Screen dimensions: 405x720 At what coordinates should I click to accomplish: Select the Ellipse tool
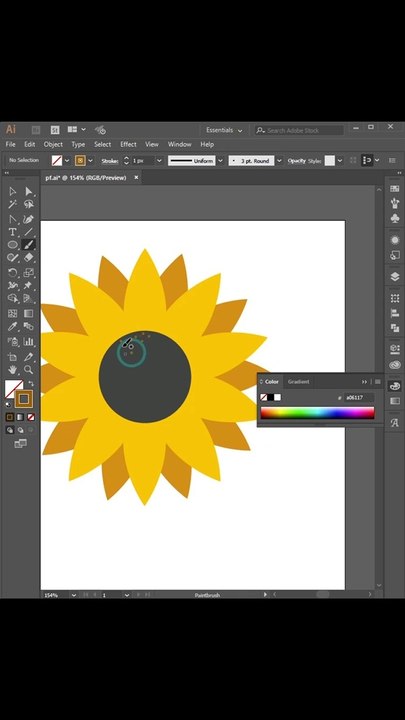click(x=12, y=245)
